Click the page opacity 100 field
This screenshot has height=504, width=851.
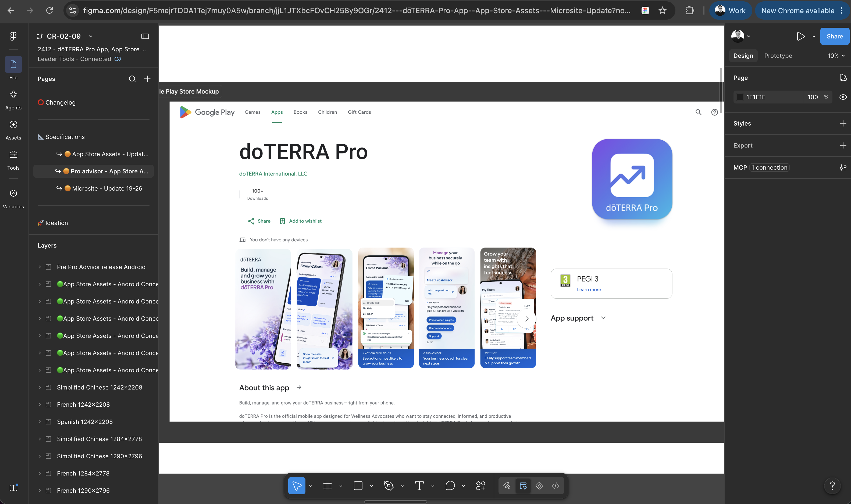(x=813, y=97)
